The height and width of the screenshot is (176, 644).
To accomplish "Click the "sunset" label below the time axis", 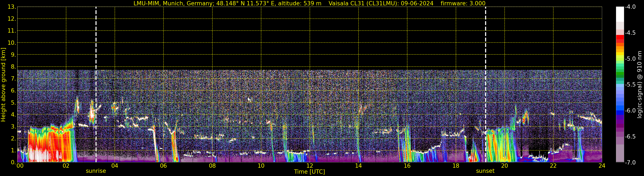I will click(485, 171).
